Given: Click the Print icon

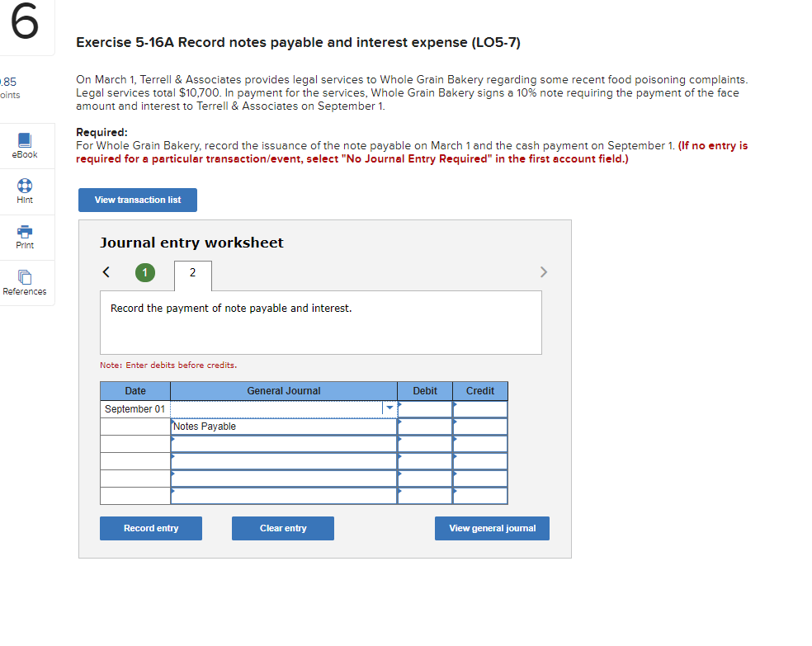Looking at the screenshot, I should [25, 237].
